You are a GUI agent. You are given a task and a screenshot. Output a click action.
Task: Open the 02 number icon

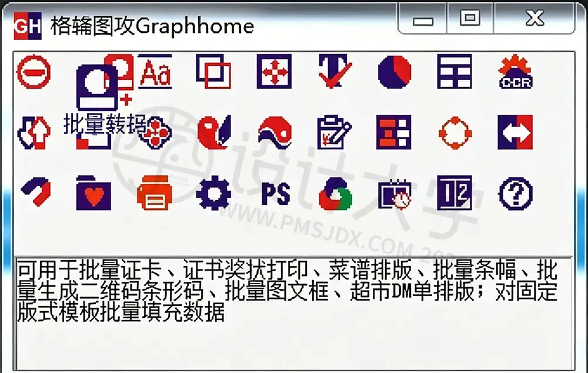pos(455,192)
